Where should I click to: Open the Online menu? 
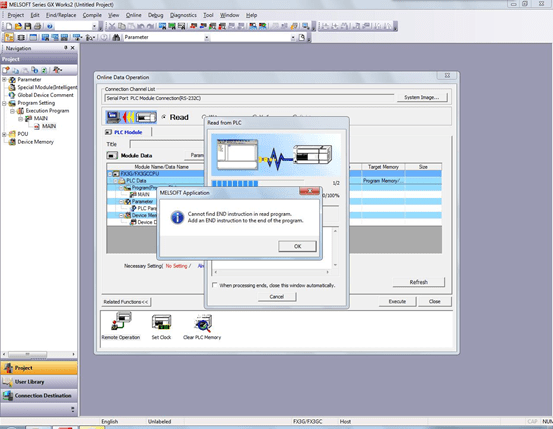point(133,15)
